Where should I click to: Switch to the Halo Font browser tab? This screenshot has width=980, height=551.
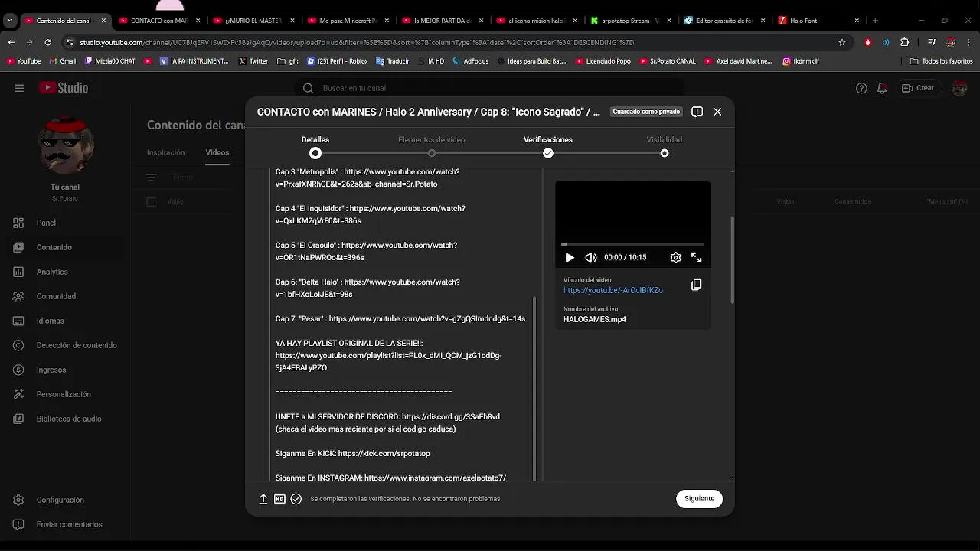(819, 21)
